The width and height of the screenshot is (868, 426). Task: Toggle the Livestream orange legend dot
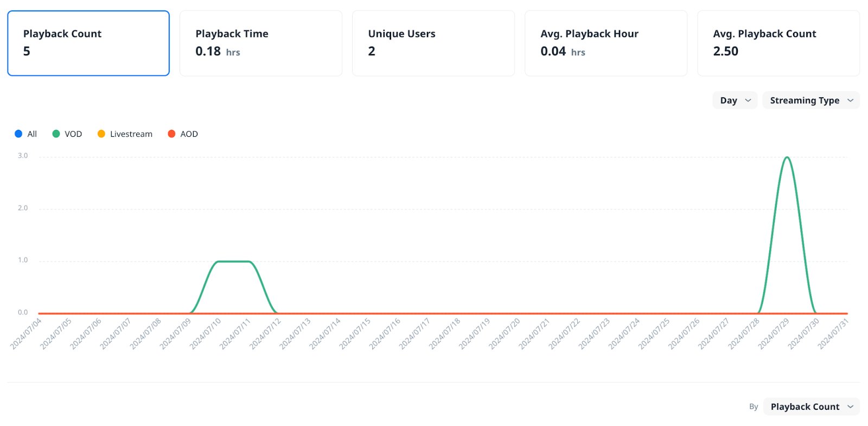pos(101,134)
